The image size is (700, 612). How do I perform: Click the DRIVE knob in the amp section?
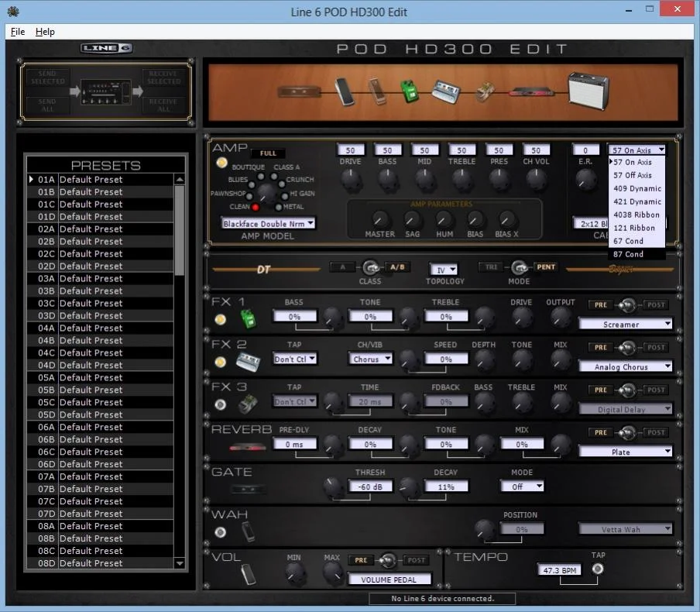tap(351, 180)
